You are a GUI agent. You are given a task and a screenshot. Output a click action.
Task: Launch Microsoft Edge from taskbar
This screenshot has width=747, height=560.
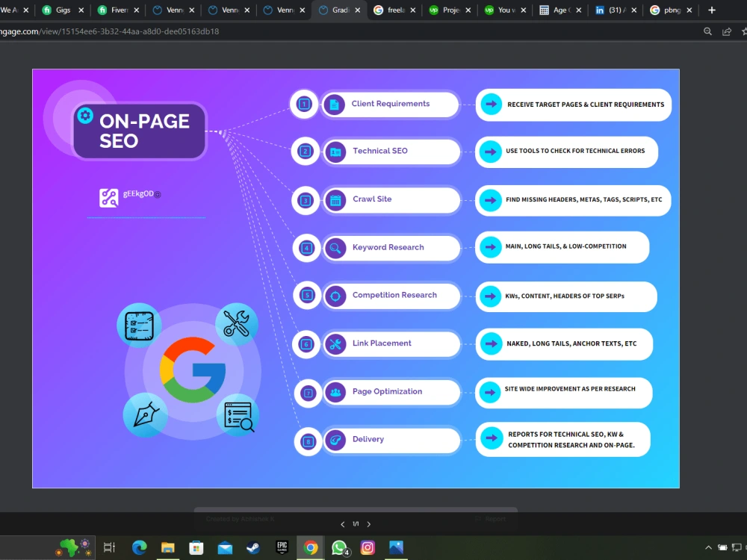tap(139, 547)
